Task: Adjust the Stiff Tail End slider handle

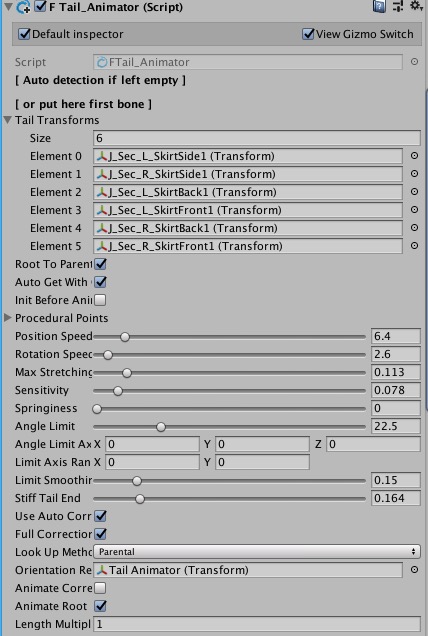Action: (140, 498)
